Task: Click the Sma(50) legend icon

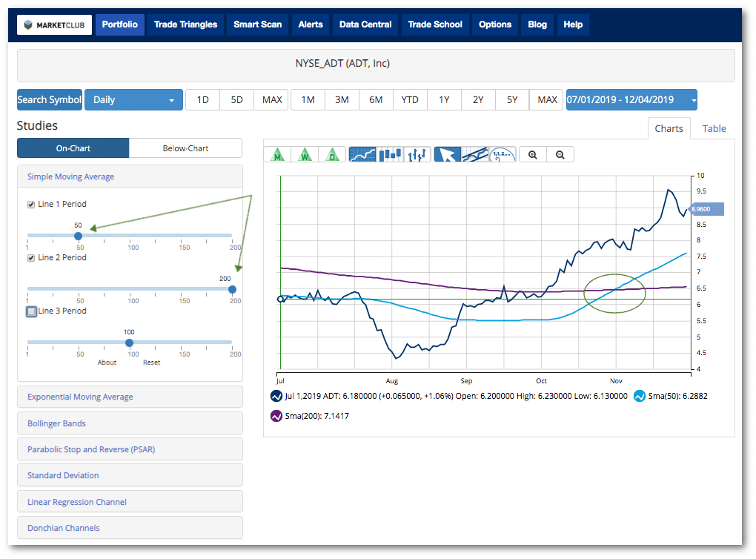Action: pyautogui.click(x=640, y=396)
